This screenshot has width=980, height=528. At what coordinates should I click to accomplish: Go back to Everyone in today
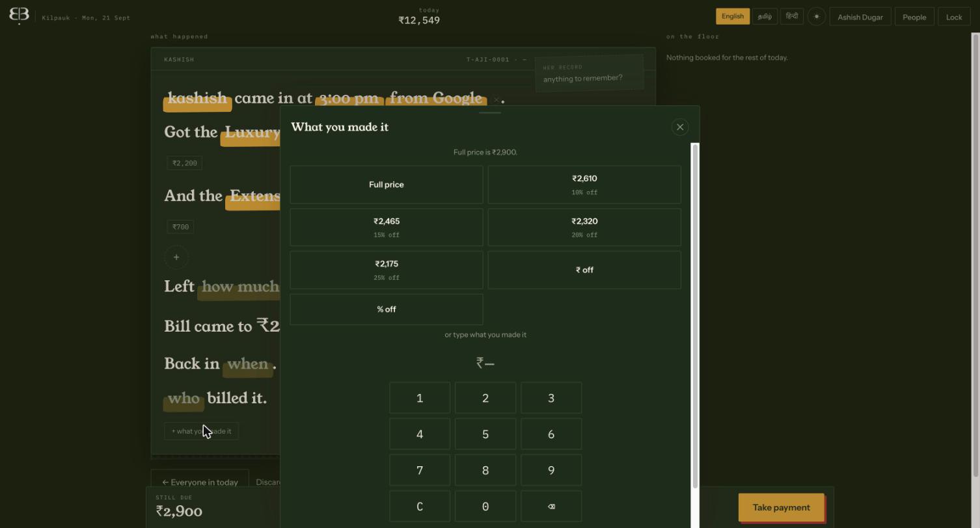200,482
